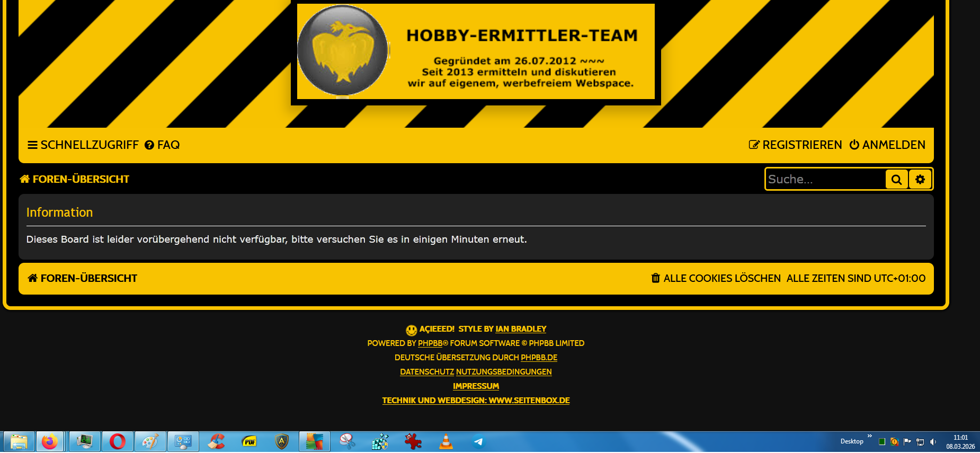Click the Hobby-Ermittler-Team logo banner
Image resolution: width=980 pixels, height=453 pixels.
click(x=476, y=51)
